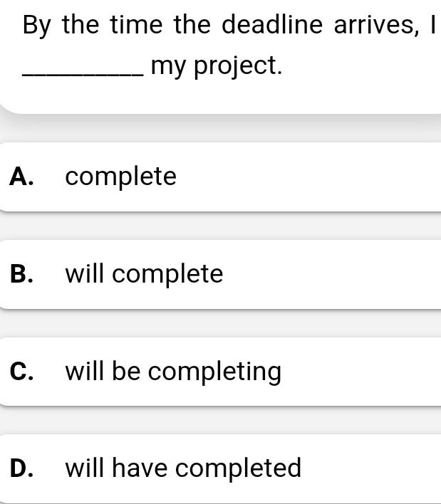Tap the "complete" text in option A

(120, 177)
